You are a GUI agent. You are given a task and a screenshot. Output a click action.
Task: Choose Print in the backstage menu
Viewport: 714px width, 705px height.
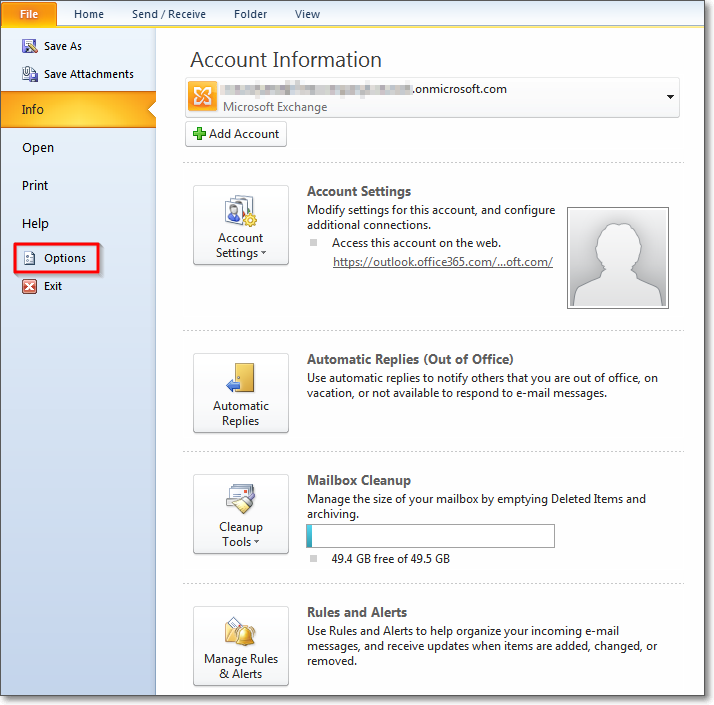click(x=35, y=185)
